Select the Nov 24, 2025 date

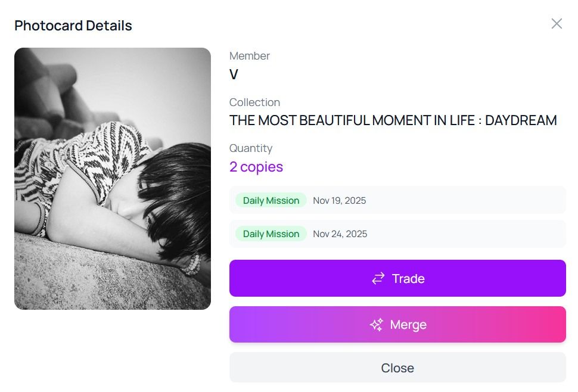click(x=340, y=234)
